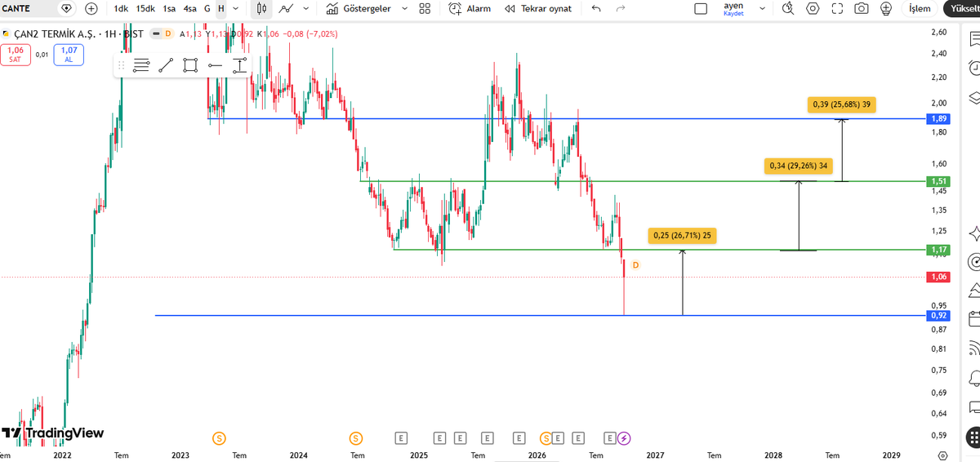Click the orange D badge in legend
Image resolution: width=980 pixels, height=462 pixels.
point(168,34)
